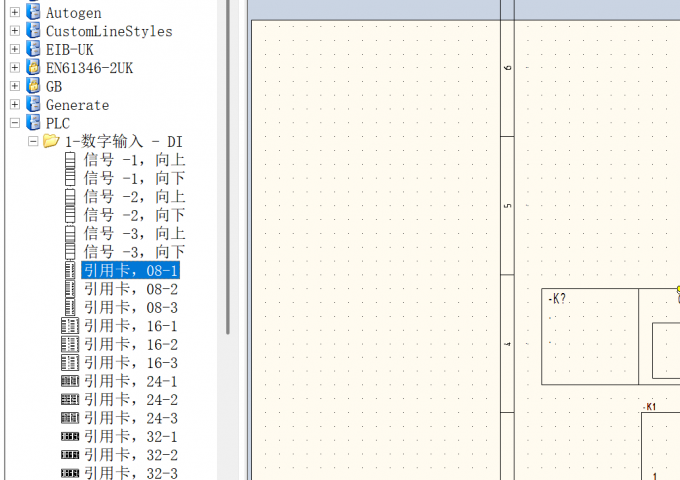Expand the EIB-UK library node
The width and height of the screenshot is (680, 480).
[15, 49]
